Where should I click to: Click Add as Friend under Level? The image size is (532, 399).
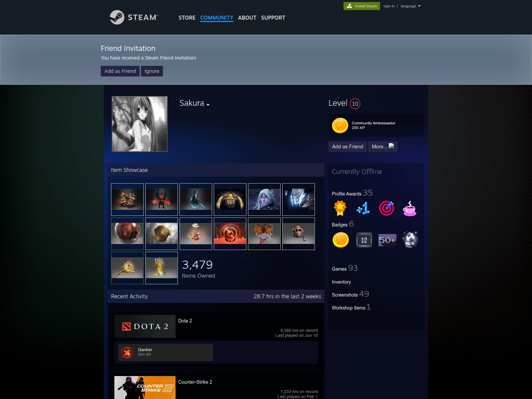pyautogui.click(x=347, y=147)
